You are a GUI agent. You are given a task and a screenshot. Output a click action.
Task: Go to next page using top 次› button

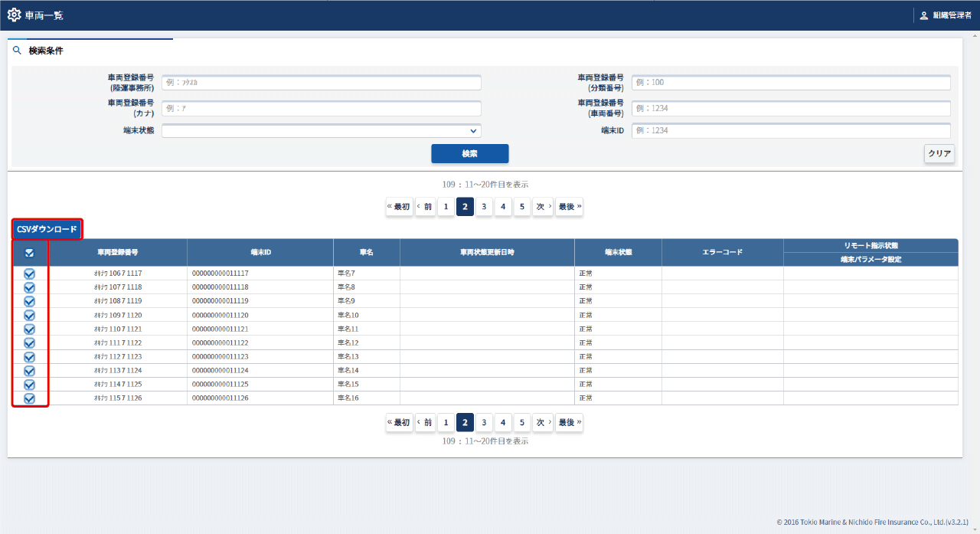543,207
